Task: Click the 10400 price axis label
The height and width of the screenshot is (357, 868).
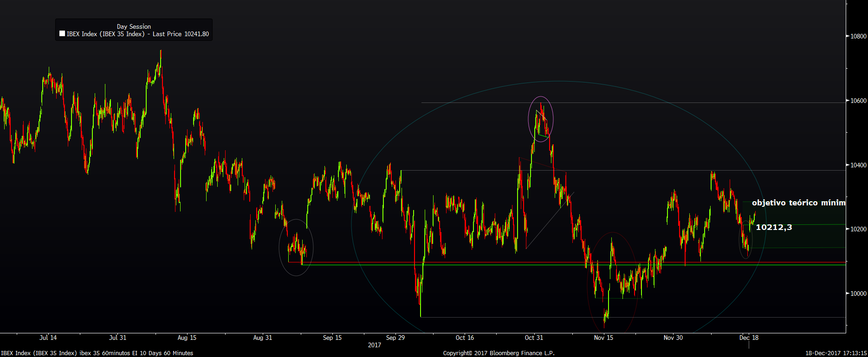Action: click(858, 165)
